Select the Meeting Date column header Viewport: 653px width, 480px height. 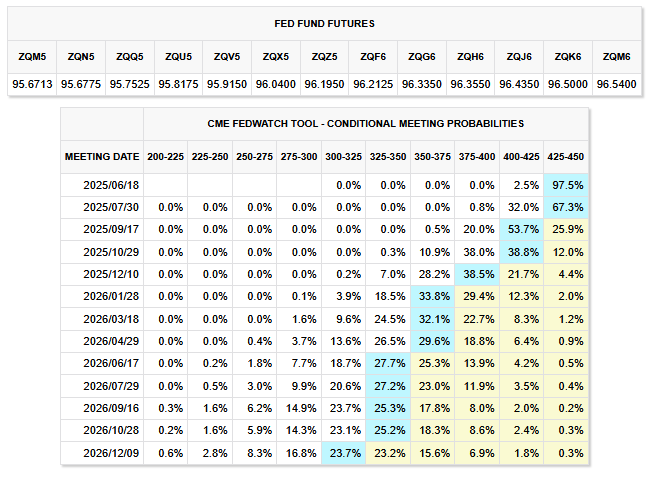(102, 157)
